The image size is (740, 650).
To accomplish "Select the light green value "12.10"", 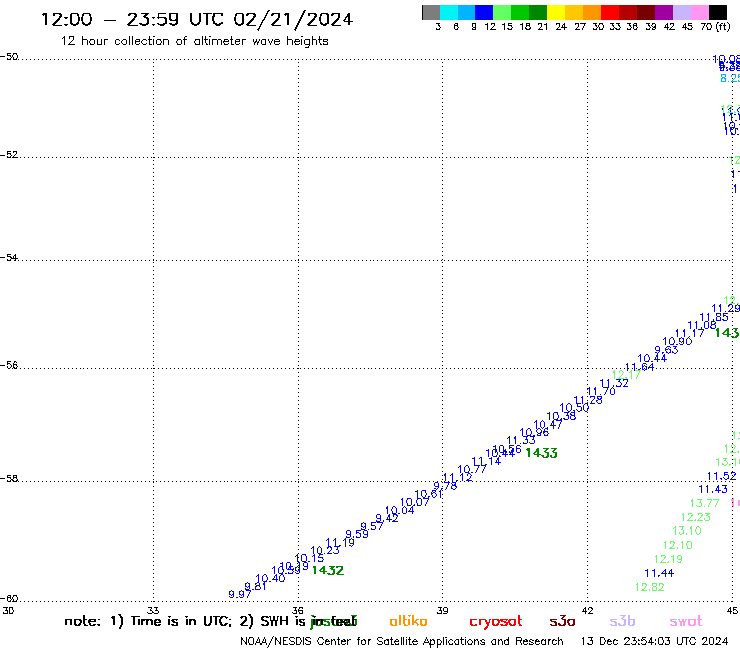I will [678, 545].
